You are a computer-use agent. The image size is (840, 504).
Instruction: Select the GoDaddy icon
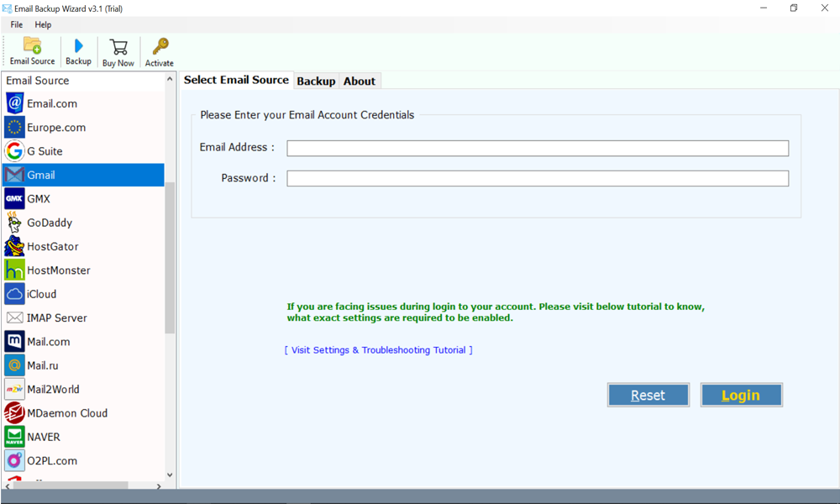[14, 223]
